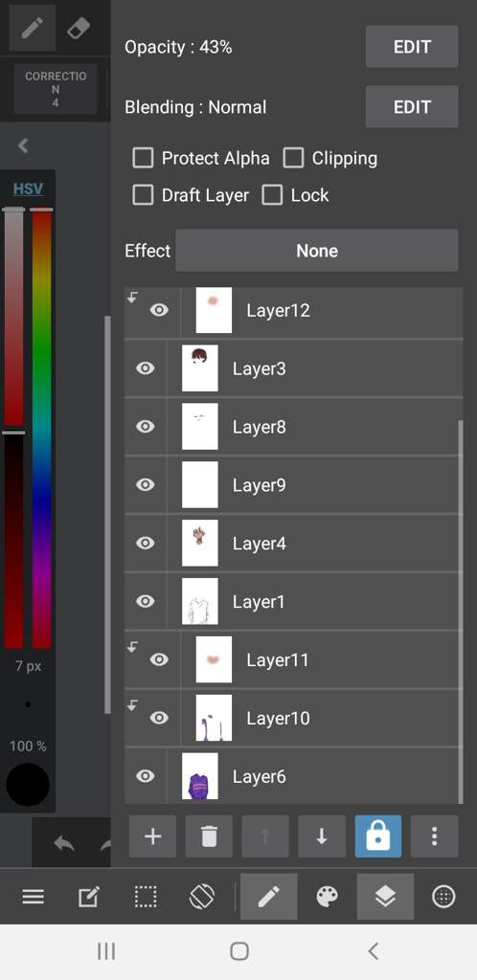This screenshot has width=477, height=980.
Task: Tick the Draft Layer checkbox
Action: click(x=143, y=195)
